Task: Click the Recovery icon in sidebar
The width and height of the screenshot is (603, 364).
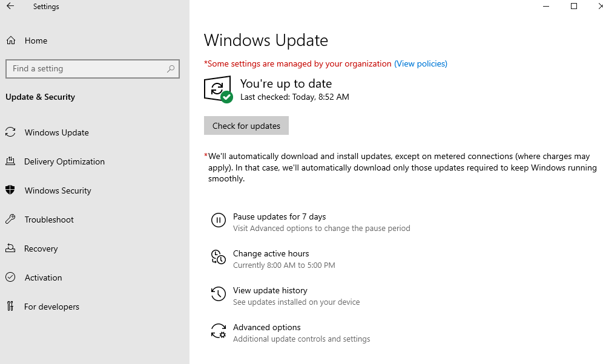Action: [10, 248]
